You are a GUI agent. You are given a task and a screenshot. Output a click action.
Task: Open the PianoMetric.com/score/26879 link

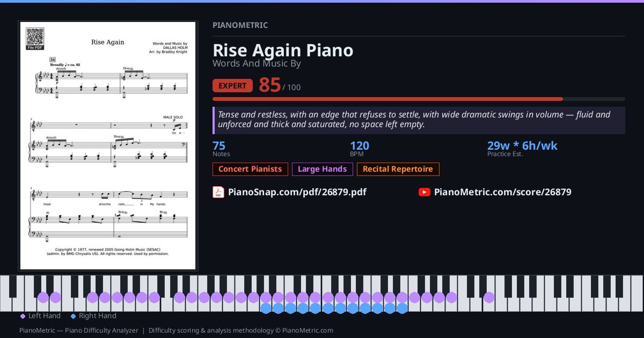503,192
